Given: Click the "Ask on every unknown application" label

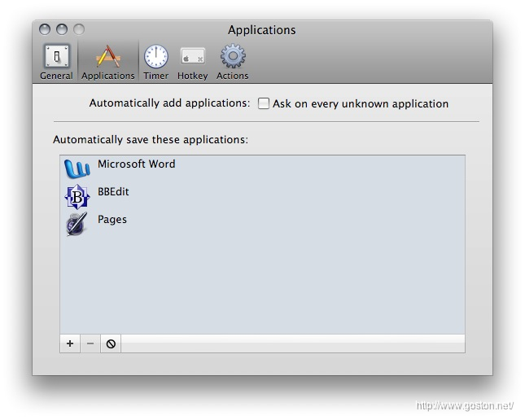Looking at the screenshot, I should click(360, 104).
